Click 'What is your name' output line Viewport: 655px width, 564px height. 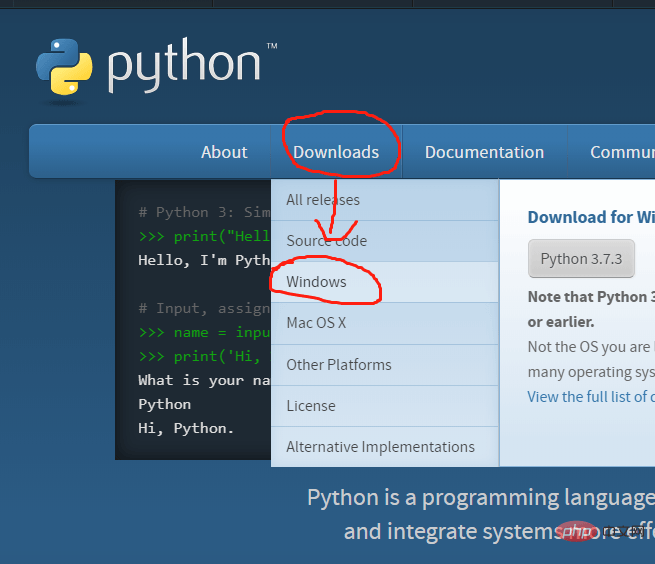[204, 381]
